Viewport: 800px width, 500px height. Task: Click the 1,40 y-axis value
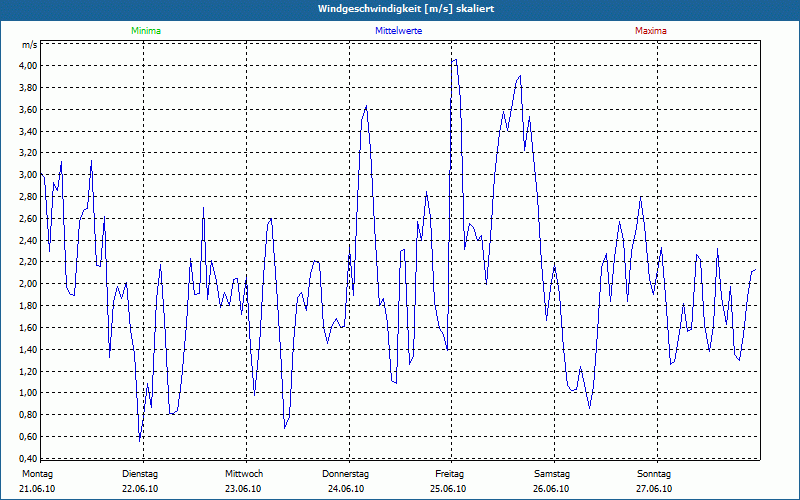pos(29,349)
